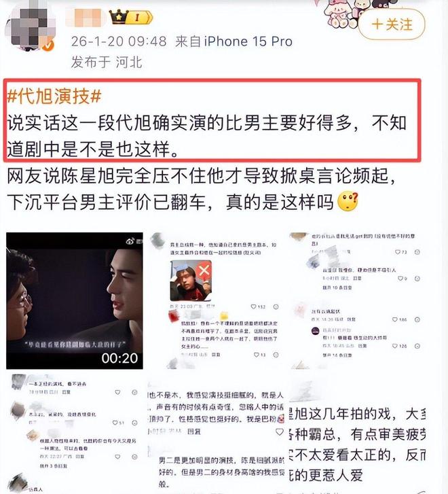
Task: Tap the orange verified badge on avatar
Action: 48,46
